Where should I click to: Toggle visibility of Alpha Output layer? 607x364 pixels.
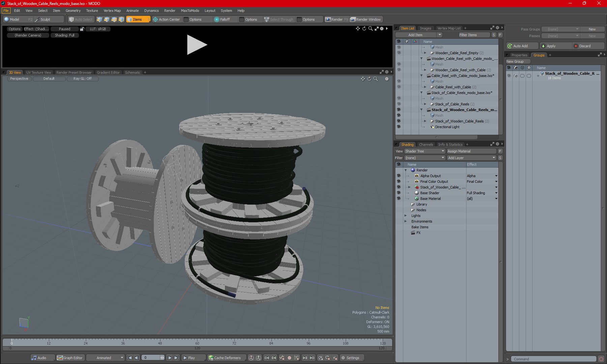399,176
